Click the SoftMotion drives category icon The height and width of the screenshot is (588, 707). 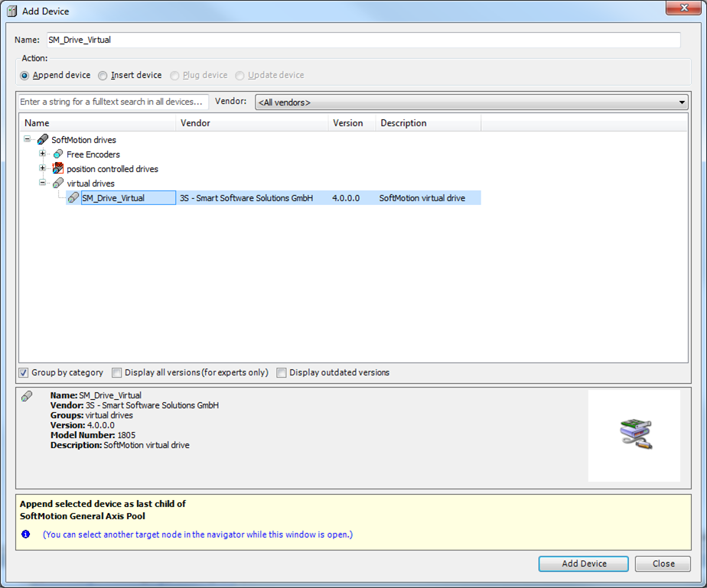[x=43, y=140]
